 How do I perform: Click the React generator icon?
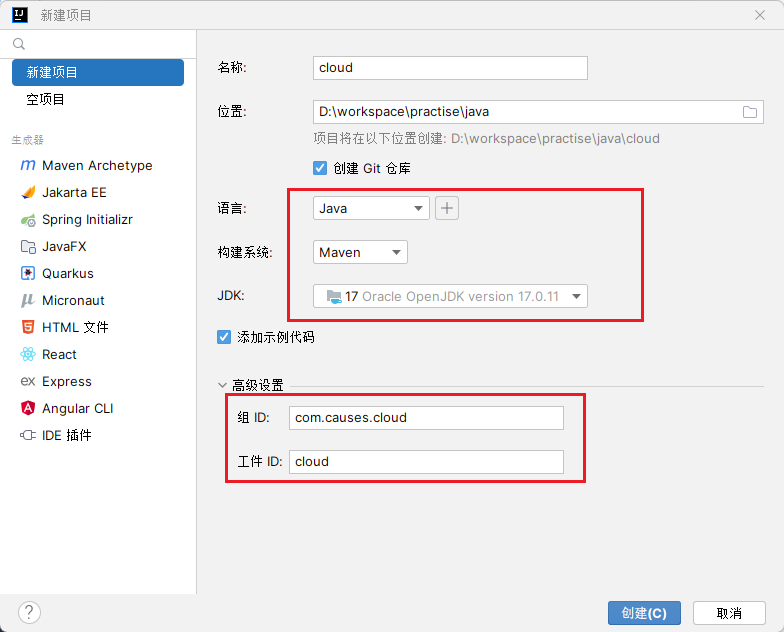click(x=27, y=354)
